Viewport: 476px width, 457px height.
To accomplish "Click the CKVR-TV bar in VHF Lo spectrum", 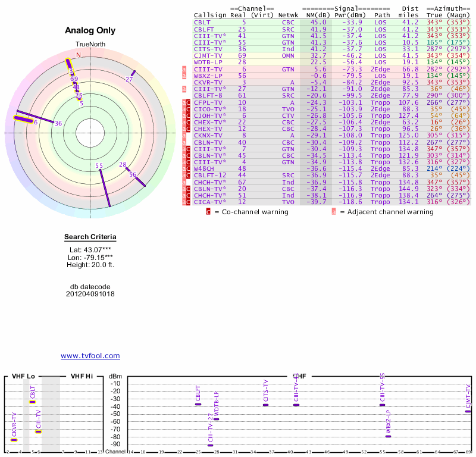I will coord(14,440).
